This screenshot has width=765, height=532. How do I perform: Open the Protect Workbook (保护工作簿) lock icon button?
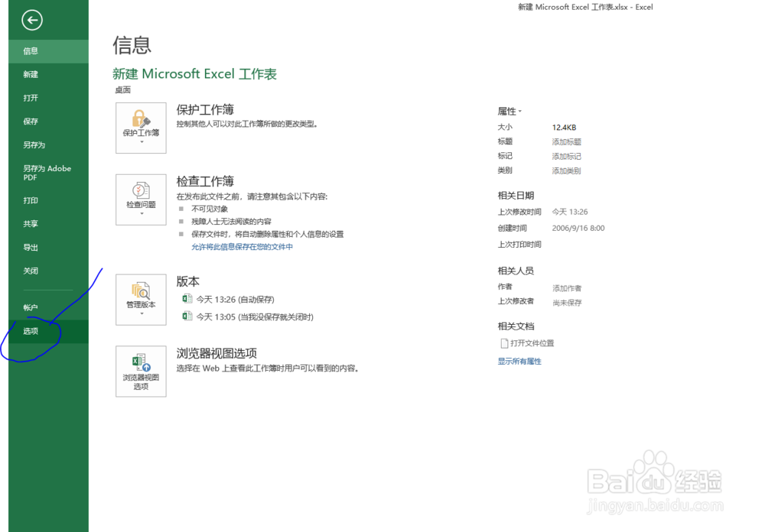tap(141, 128)
